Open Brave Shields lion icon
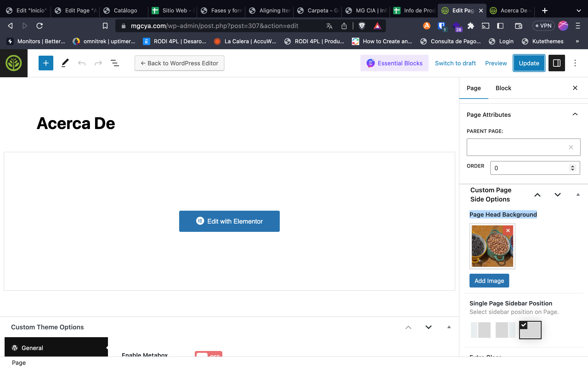This screenshot has width=588, height=368. pyautogui.click(x=362, y=26)
